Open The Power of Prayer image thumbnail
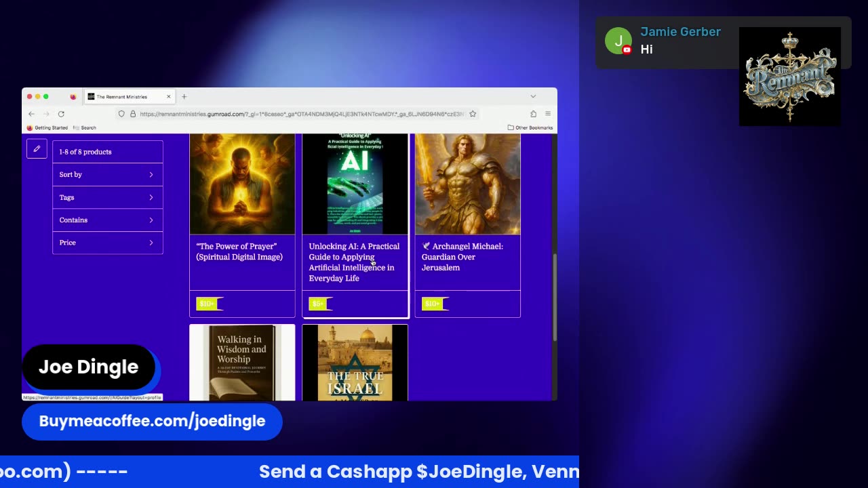Viewport: 868px width, 488px height. pyautogui.click(x=242, y=184)
